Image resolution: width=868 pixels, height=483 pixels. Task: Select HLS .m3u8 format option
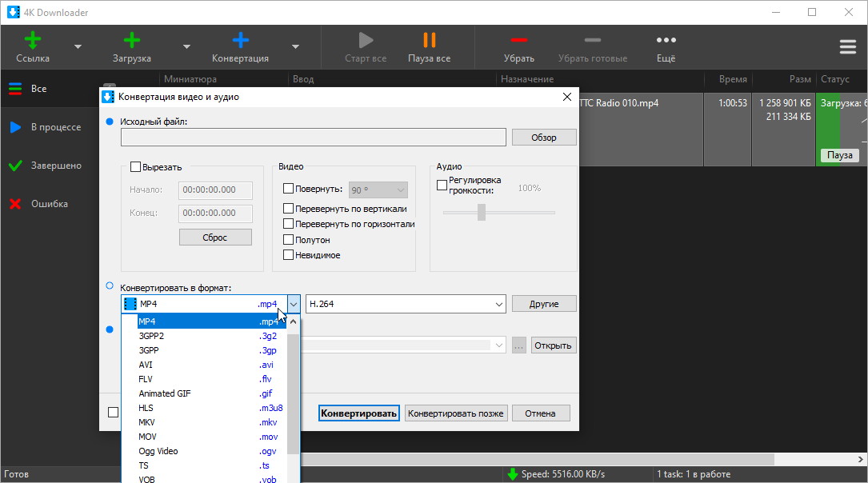[211, 408]
